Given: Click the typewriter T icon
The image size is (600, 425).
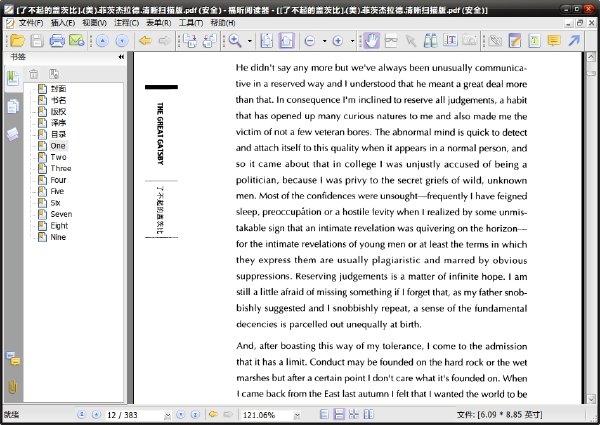Looking at the screenshot, I should click(534, 41).
